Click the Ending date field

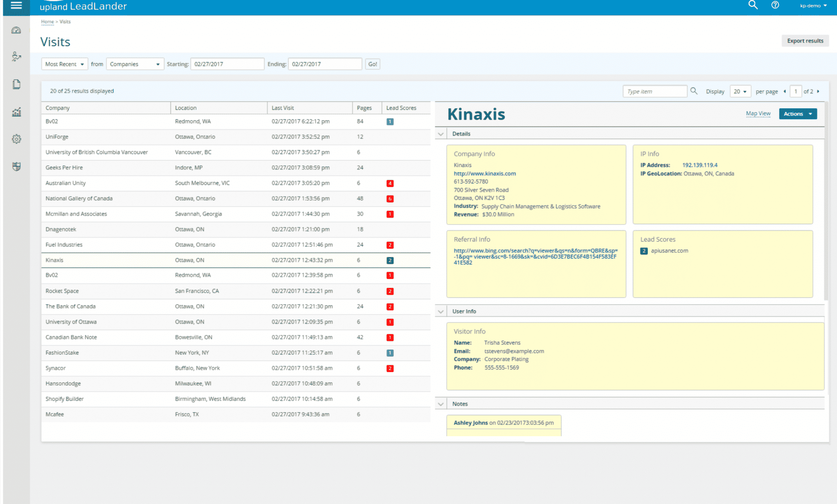(325, 64)
